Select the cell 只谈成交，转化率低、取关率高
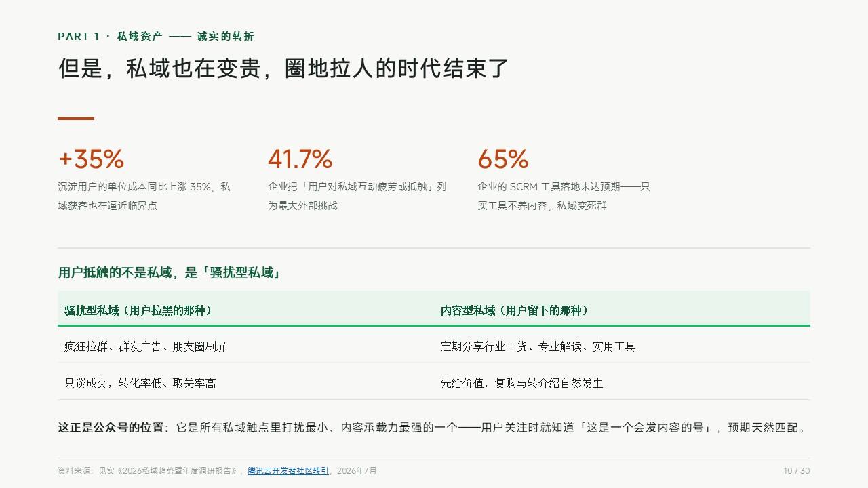This screenshot has height=488, width=868. (x=140, y=383)
